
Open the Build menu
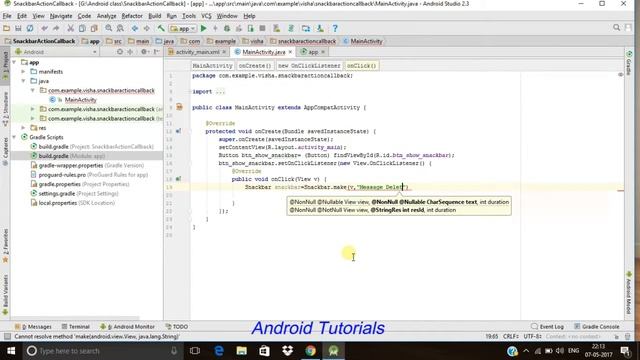point(154,16)
